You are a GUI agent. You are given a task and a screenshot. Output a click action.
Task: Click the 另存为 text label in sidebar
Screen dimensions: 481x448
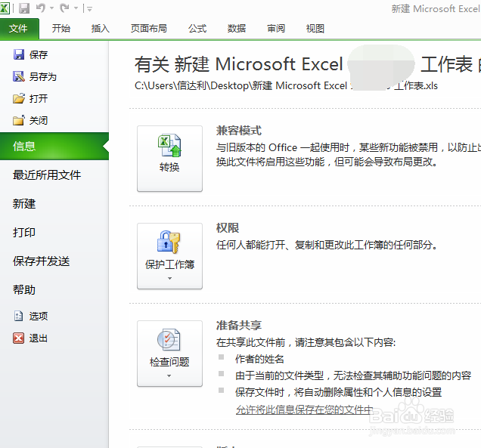[43, 76]
